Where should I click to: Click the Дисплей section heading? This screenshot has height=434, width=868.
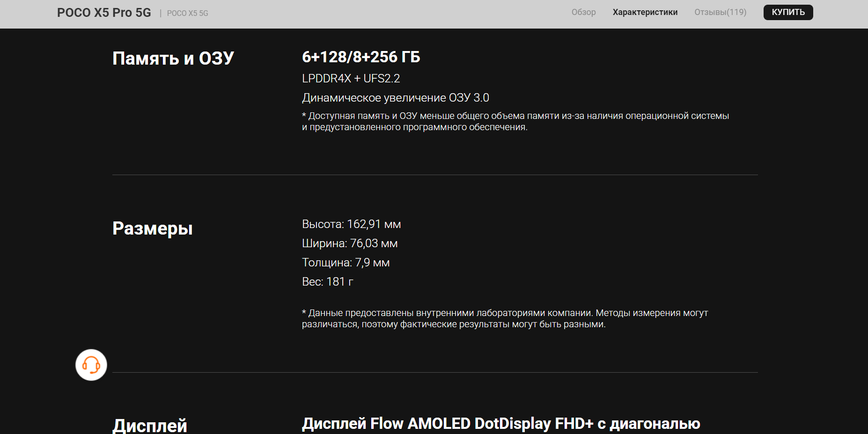point(150,425)
